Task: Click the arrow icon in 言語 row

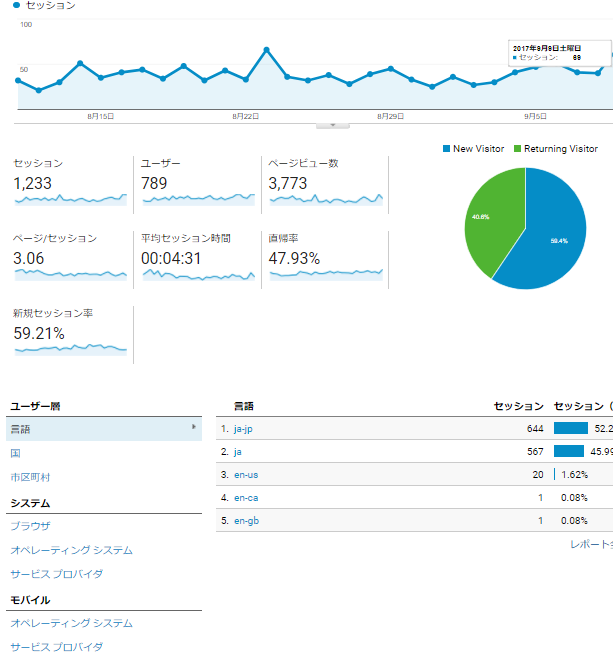Action: pyautogui.click(x=194, y=427)
